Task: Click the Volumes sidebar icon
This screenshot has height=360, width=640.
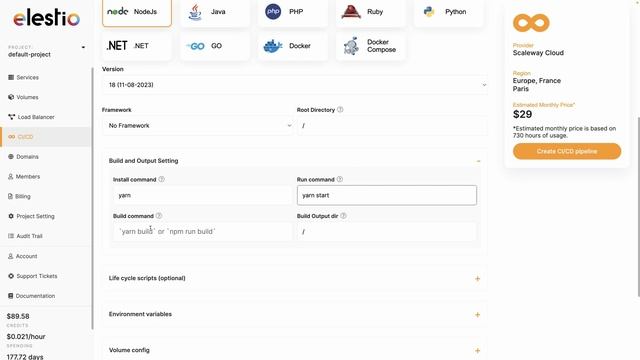Action: (11, 97)
